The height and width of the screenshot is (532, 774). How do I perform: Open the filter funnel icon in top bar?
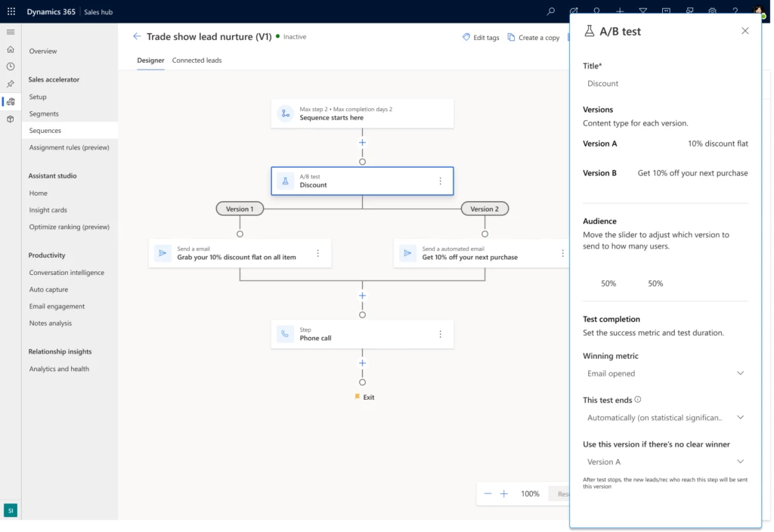[642, 11]
